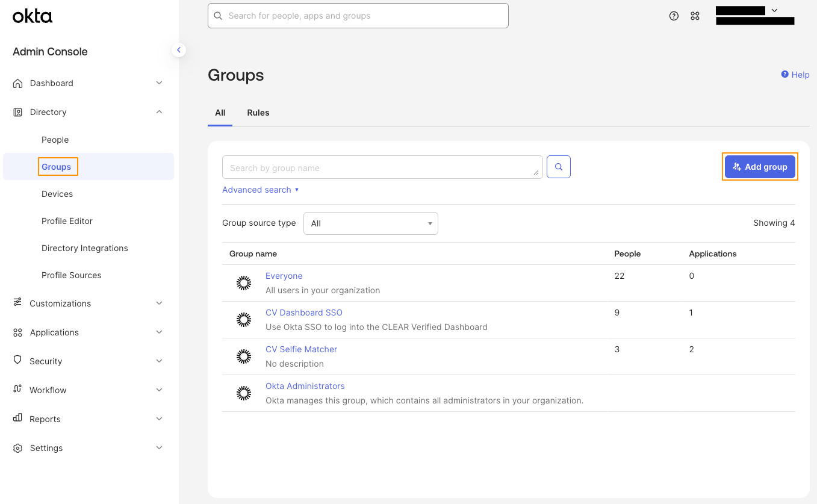Click the 'All users in your organization' description
817x504 pixels.
pyautogui.click(x=323, y=290)
